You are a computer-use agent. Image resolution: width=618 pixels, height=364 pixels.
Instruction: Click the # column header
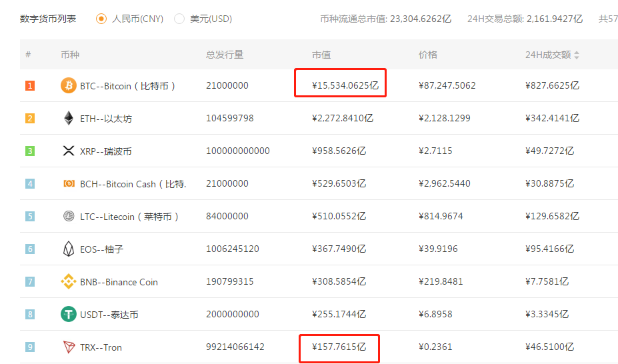coord(28,55)
